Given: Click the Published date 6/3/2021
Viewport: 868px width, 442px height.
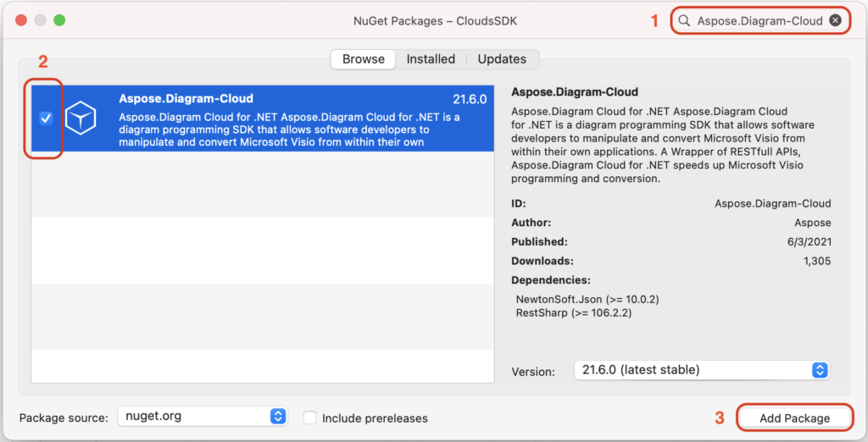Looking at the screenshot, I should coord(810,241).
